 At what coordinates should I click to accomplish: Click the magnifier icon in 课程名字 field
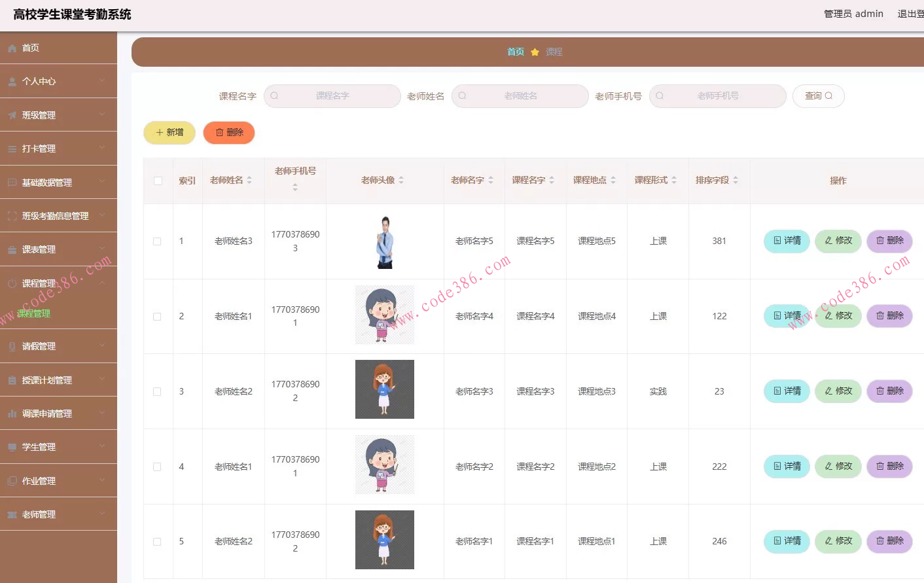274,96
